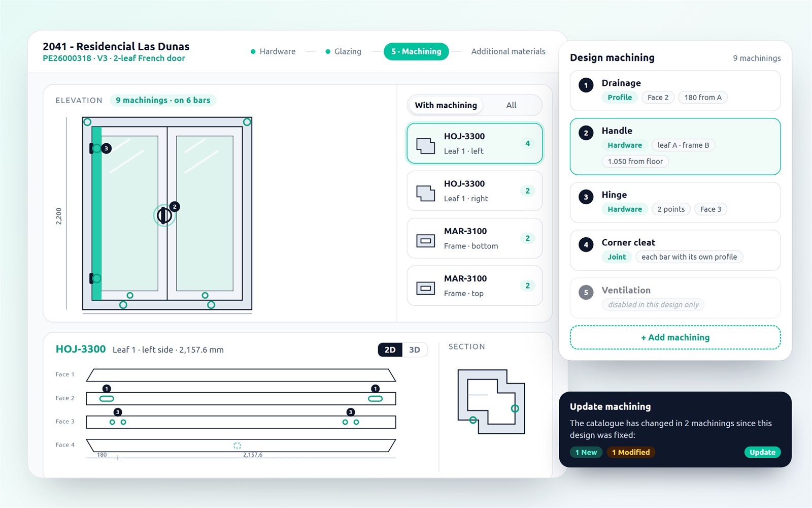The image size is (812, 508).
Task: Switch filter to With machining
Action: [x=446, y=105]
